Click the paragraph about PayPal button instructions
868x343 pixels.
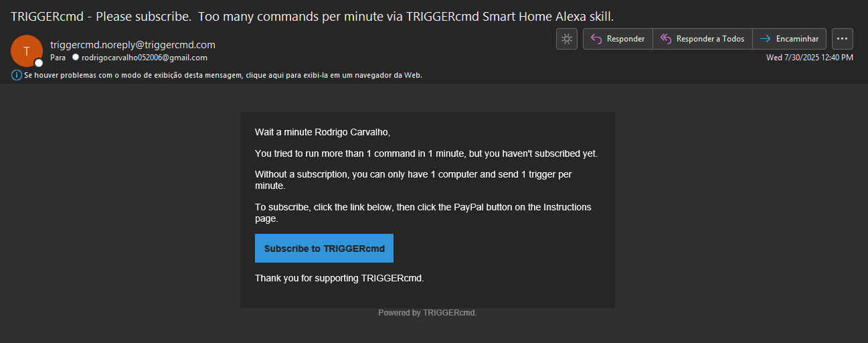(423, 213)
